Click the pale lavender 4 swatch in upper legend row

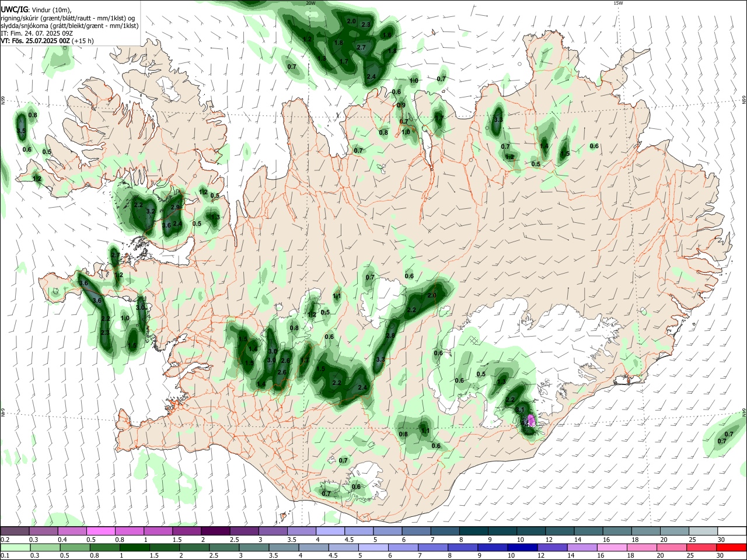click(330, 531)
